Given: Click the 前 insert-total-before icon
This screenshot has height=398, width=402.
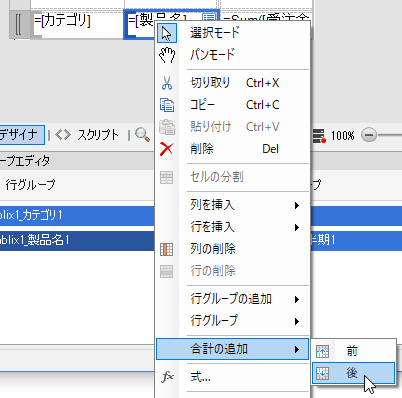Looking at the screenshot, I should [322, 351].
